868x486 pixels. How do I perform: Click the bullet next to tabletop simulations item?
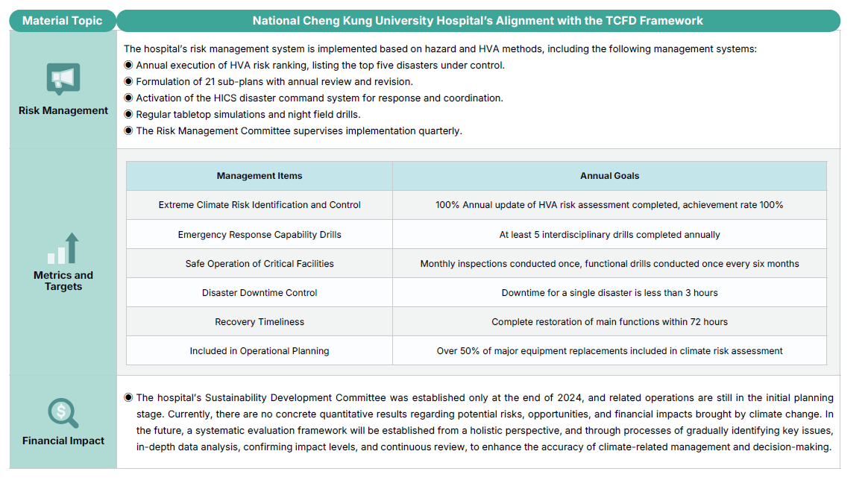[128, 114]
